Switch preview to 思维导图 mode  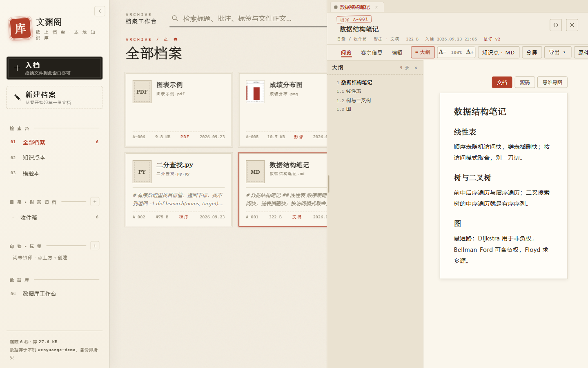pyautogui.click(x=552, y=82)
